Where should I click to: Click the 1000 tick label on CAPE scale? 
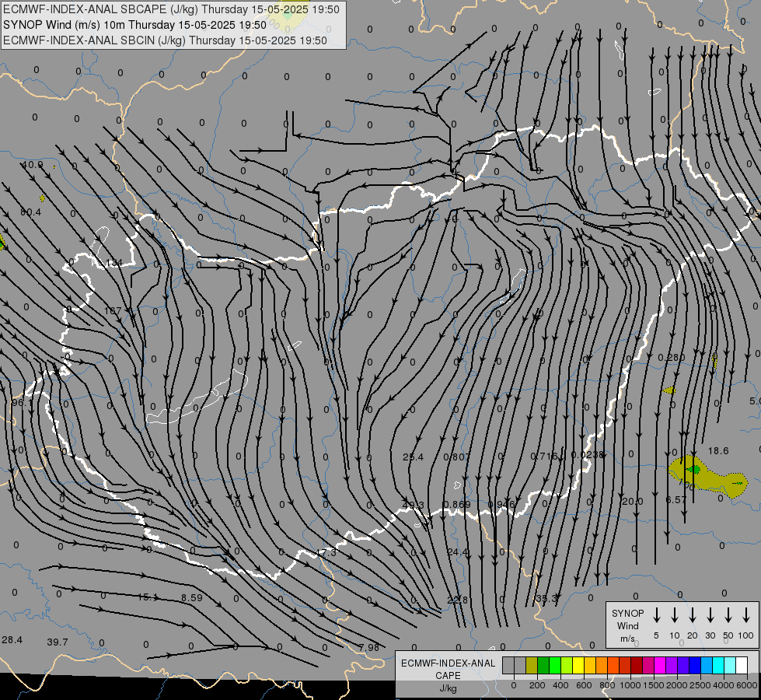[x=630, y=685]
